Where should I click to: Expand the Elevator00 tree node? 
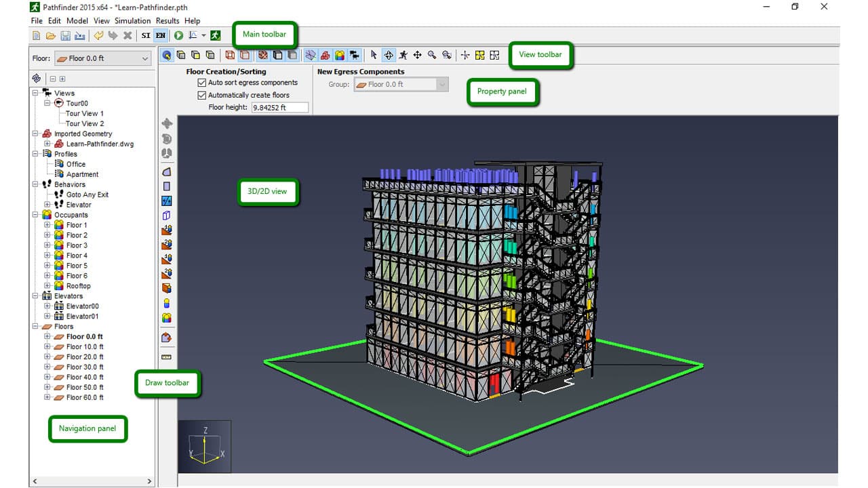click(47, 306)
